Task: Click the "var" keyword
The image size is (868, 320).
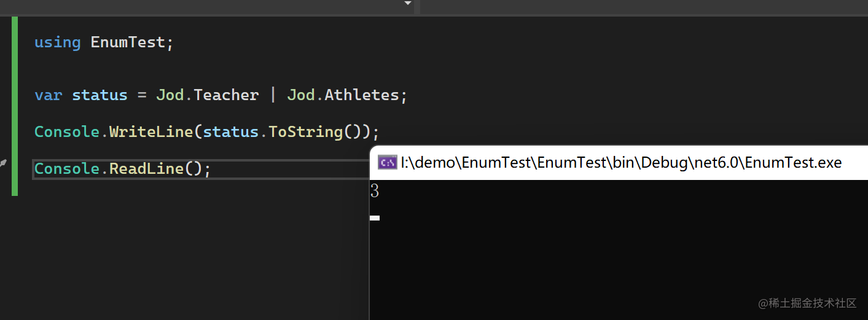Action: (48, 95)
